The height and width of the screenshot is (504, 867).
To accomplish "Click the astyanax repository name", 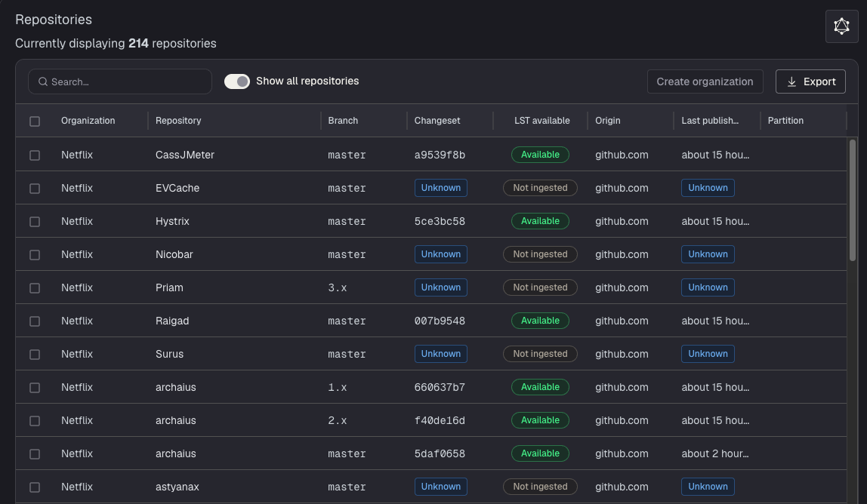I will [x=177, y=487].
